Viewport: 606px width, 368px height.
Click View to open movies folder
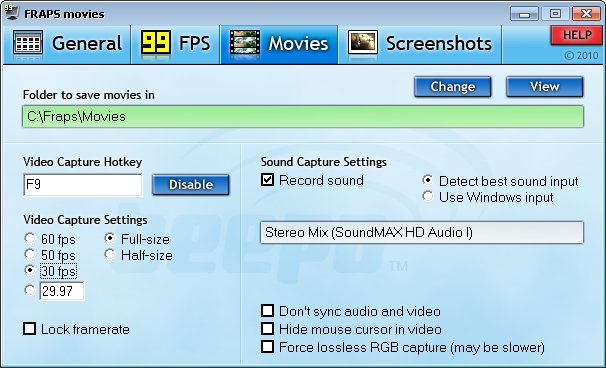point(545,87)
